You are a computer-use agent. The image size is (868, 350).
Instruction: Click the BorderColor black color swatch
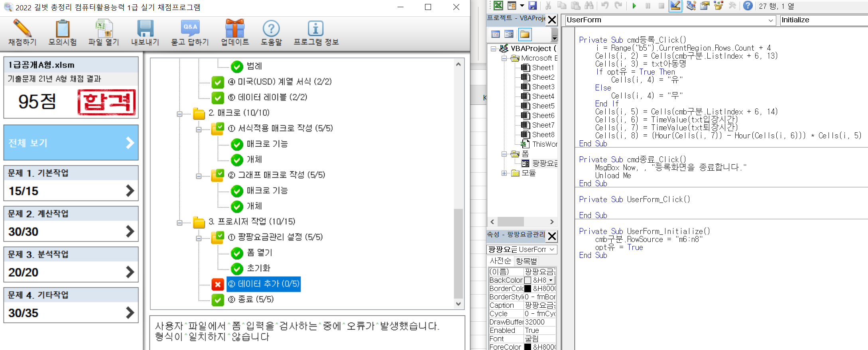pyautogui.click(x=527, y=289)
